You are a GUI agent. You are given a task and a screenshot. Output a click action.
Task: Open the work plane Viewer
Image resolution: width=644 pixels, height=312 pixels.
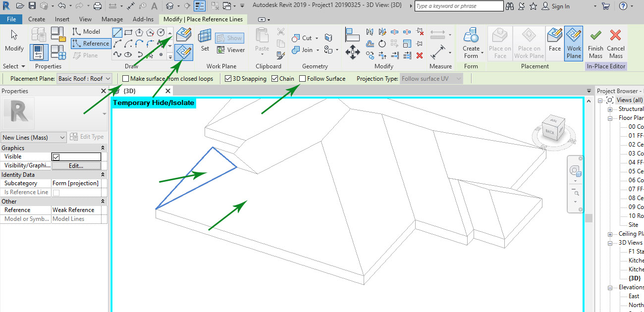pos(230,50)
